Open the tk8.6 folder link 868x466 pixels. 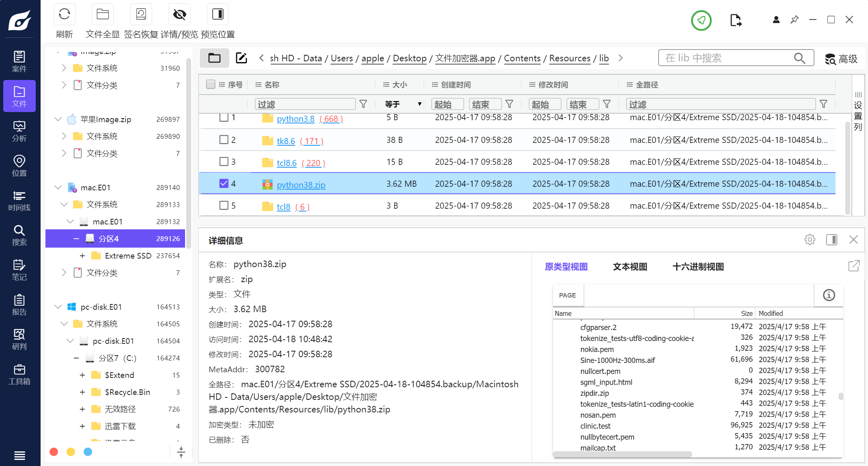point(286,141)
